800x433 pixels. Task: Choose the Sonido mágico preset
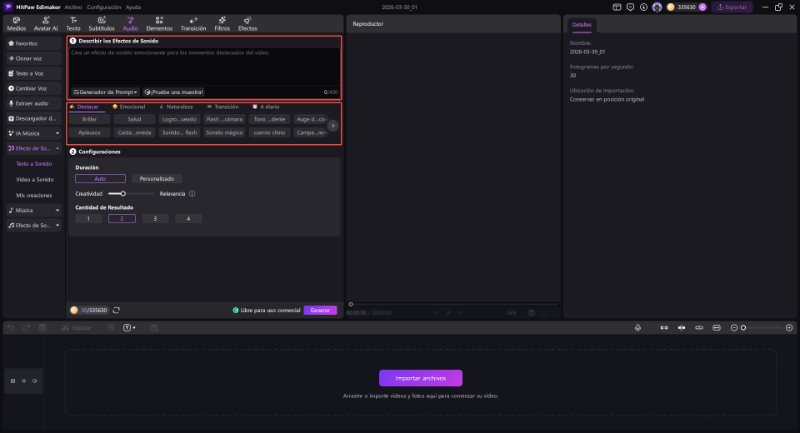pos(224,133)
